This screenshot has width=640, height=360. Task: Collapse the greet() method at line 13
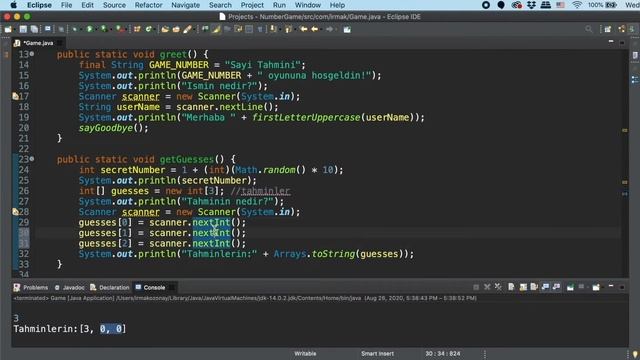tap(32, 54)
